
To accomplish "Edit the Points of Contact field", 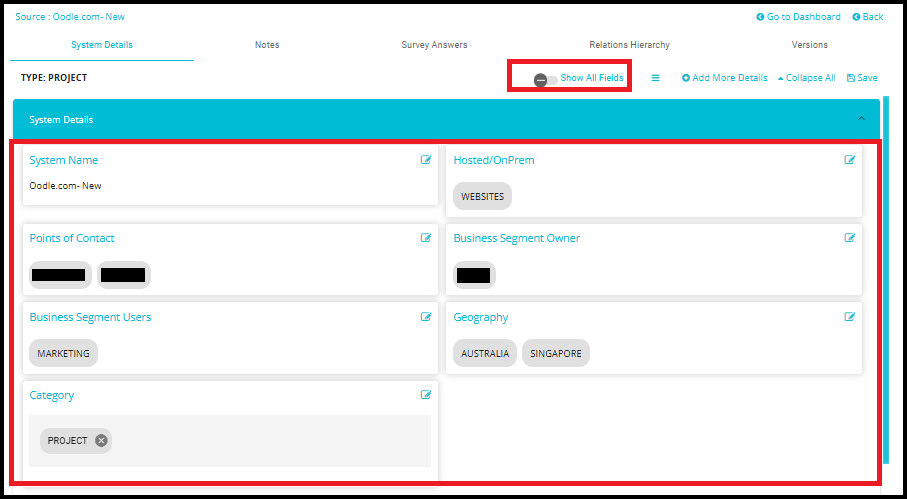I will click(426, 238).
